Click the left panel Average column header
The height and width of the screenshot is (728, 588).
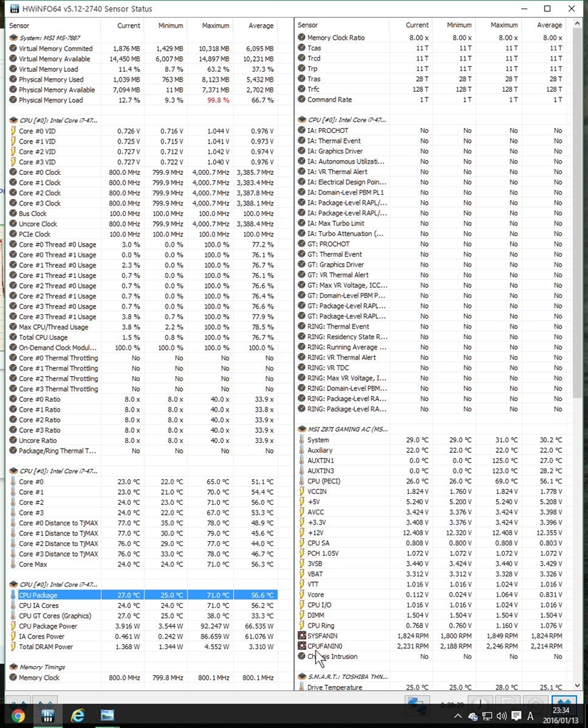(x=255, y=26)
